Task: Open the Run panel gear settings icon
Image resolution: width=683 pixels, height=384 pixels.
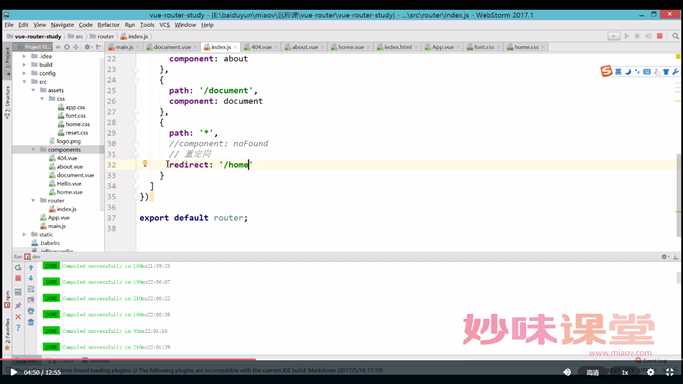Action: click(664, 257)
